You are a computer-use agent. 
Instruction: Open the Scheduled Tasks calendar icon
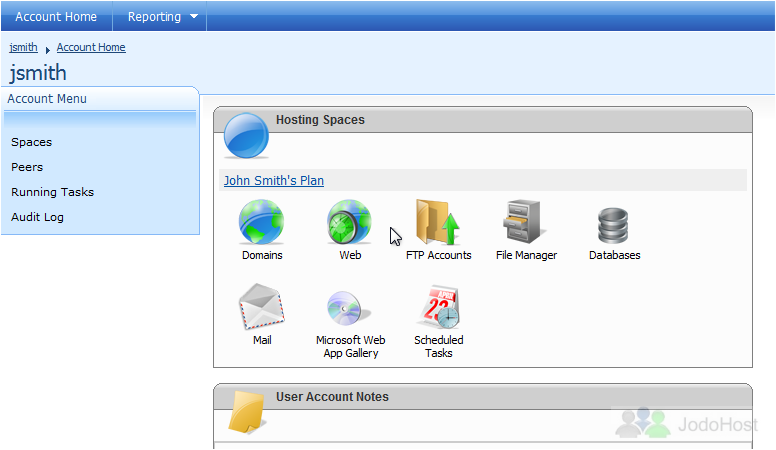[x=438, y=308]
